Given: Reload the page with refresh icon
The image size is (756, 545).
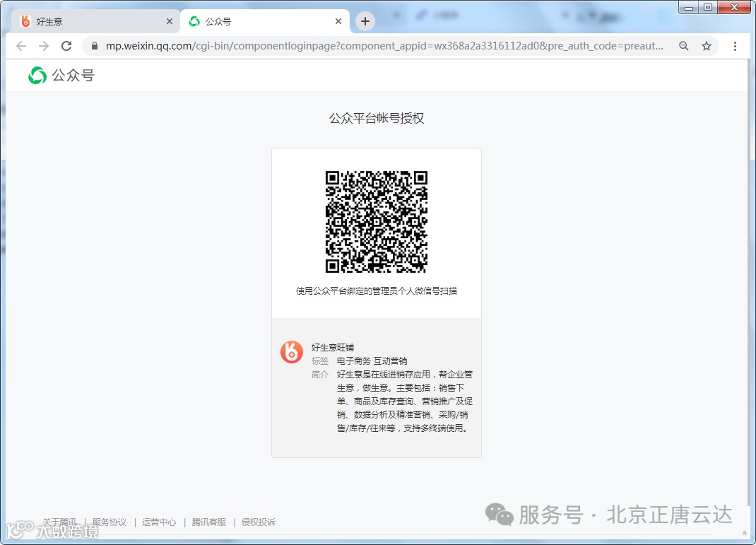Looking at the screenshot, I should click(66, 46).
